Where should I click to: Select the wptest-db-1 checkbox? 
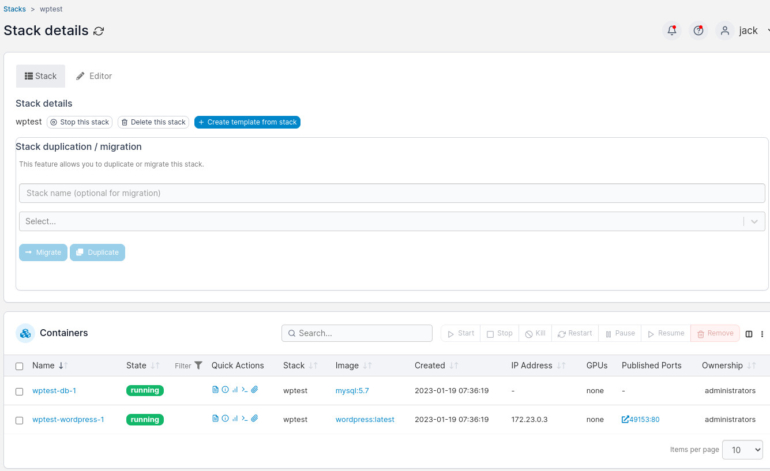pos(19,391)
